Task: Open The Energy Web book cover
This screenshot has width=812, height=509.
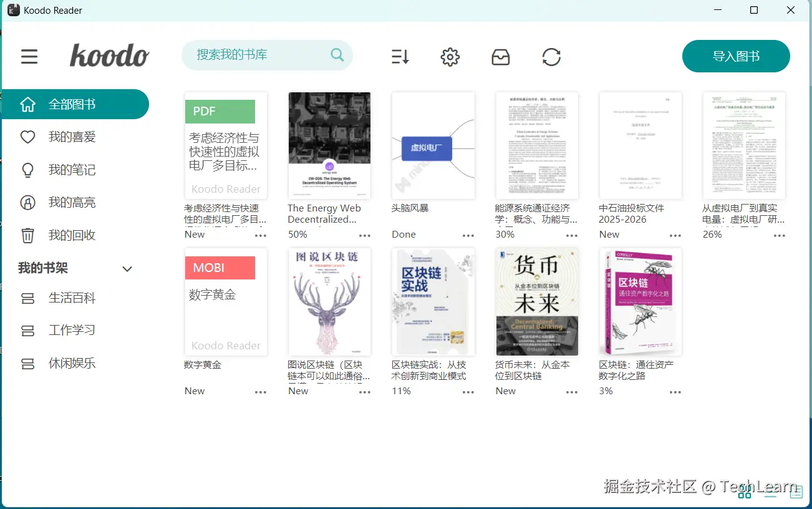Action: point(330,146)
